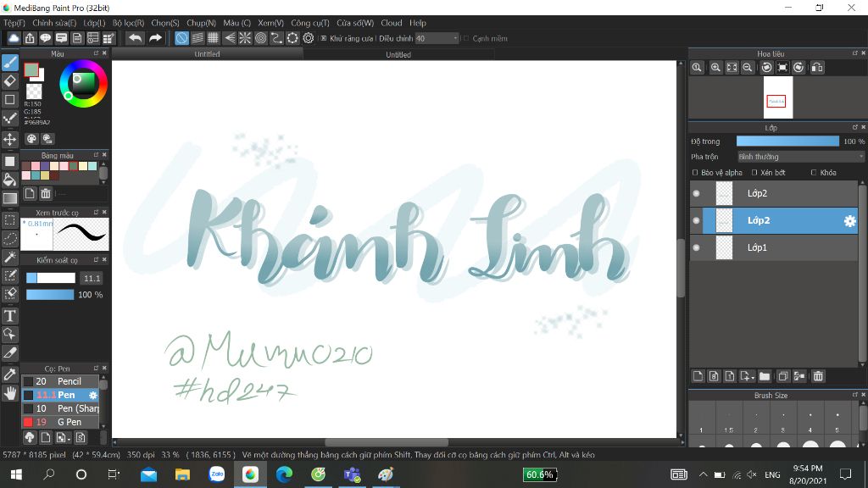Select the Pen (Sharp) brush
This screenshot has height=488, width=868.
(x=60, y=408)
